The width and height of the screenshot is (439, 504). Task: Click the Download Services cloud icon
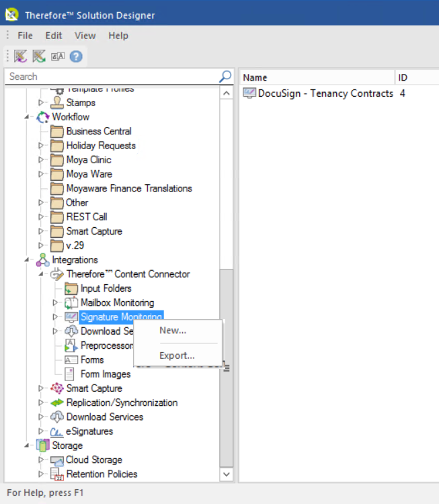[57, 417]
